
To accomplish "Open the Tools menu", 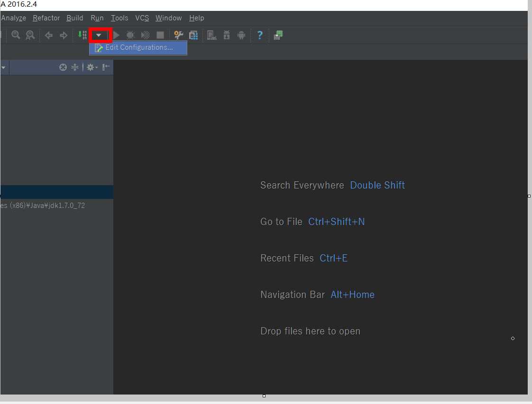I will point(119,18).
